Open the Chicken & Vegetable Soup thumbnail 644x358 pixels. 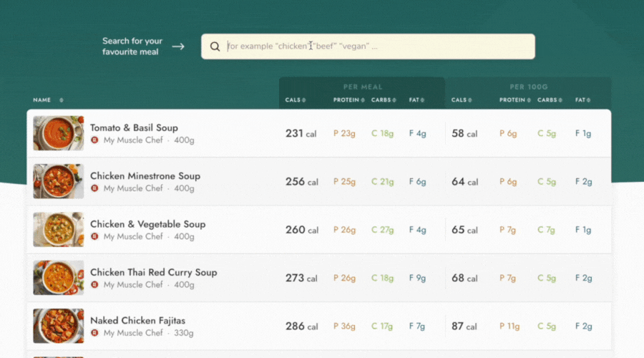59,229
